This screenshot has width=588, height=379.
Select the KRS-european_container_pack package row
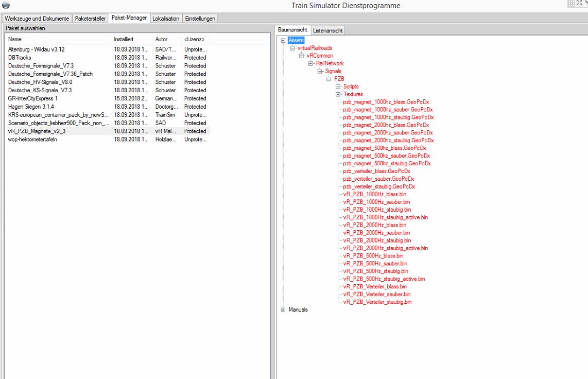[109, 115]
